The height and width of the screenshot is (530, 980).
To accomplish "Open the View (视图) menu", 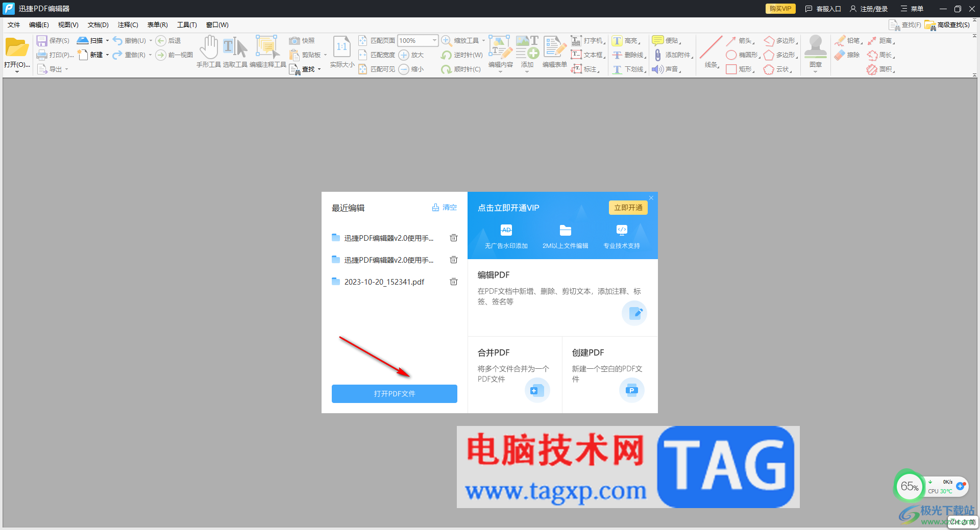I will pyautogui.click(x=68, y=25).
